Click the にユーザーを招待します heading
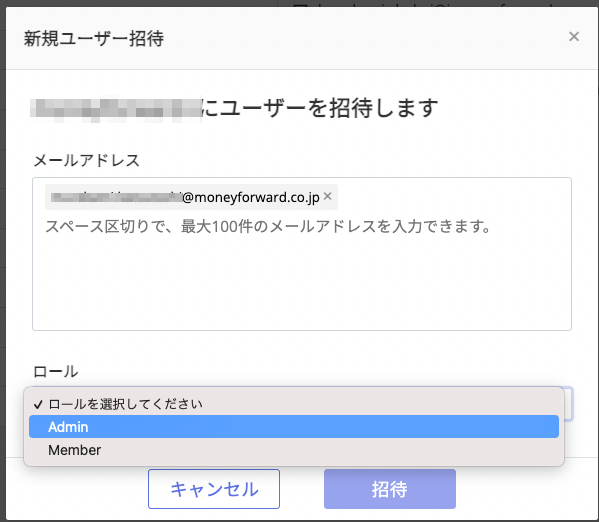 (x=320, y=107)
